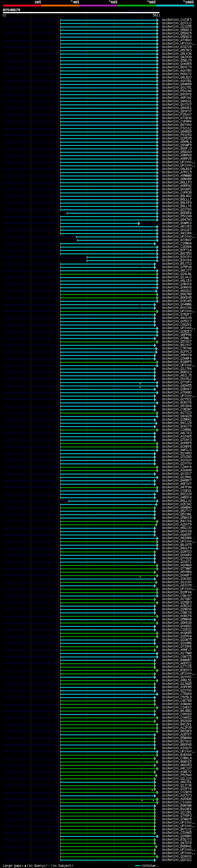
Task: Select hit UniRef100_Q5YQS7
Action: point(176,342)
